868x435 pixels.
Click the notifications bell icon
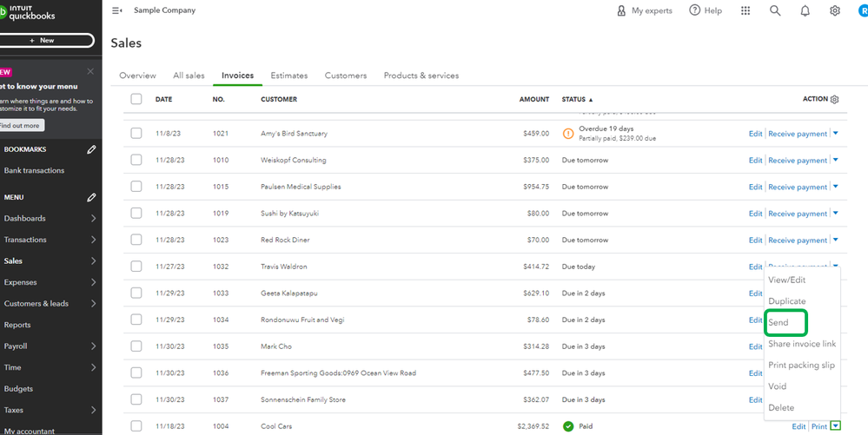[x=805, y=10]
